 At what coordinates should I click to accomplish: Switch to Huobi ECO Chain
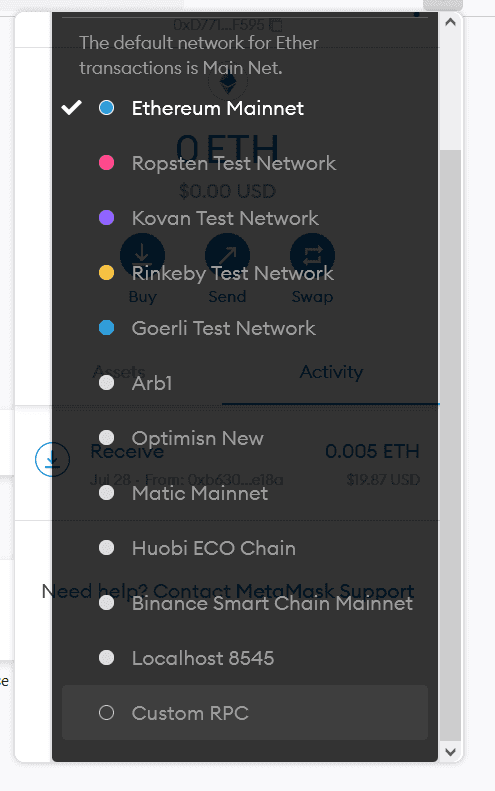245,548
